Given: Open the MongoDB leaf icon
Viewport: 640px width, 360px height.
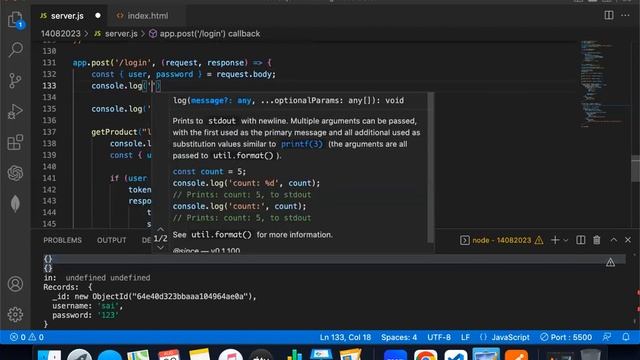Looking at the screenshot, I should click(16, 203).
